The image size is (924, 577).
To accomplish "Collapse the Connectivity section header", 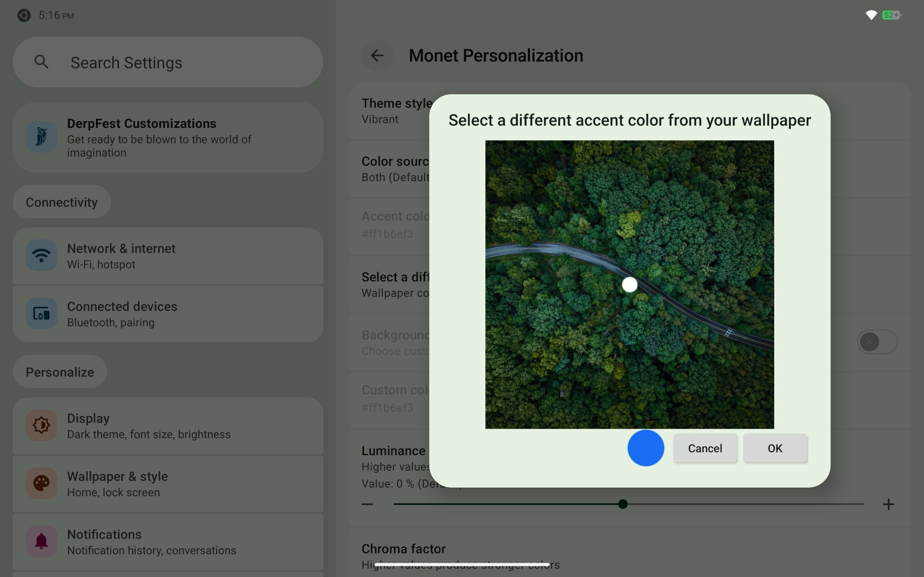I will pyautogui.click(x=61, y=202).
